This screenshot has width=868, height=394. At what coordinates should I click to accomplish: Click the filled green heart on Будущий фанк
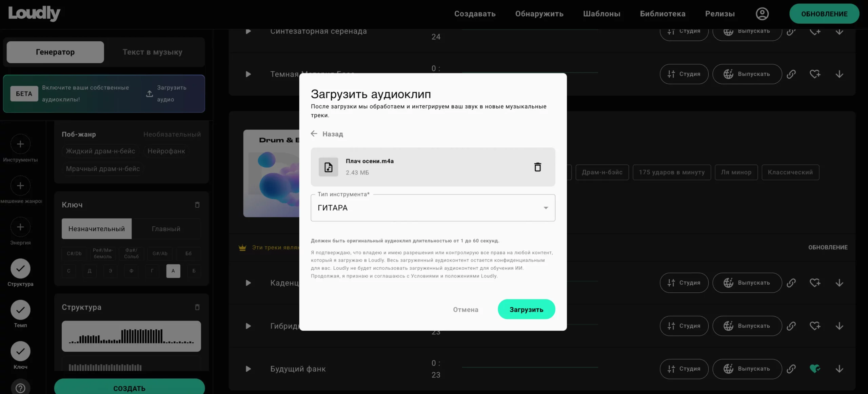point(815,369)
